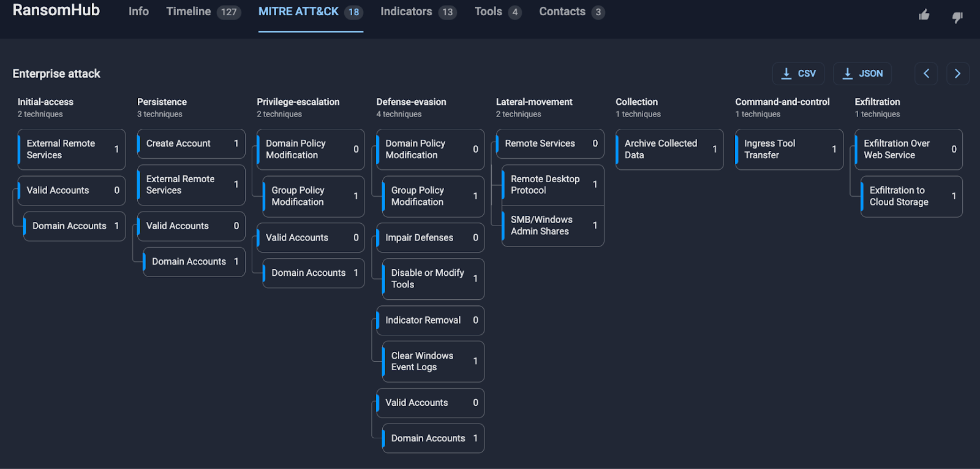
Task: Open Clear Windows Event Logs sub-technique
Action: pos(432,361)
